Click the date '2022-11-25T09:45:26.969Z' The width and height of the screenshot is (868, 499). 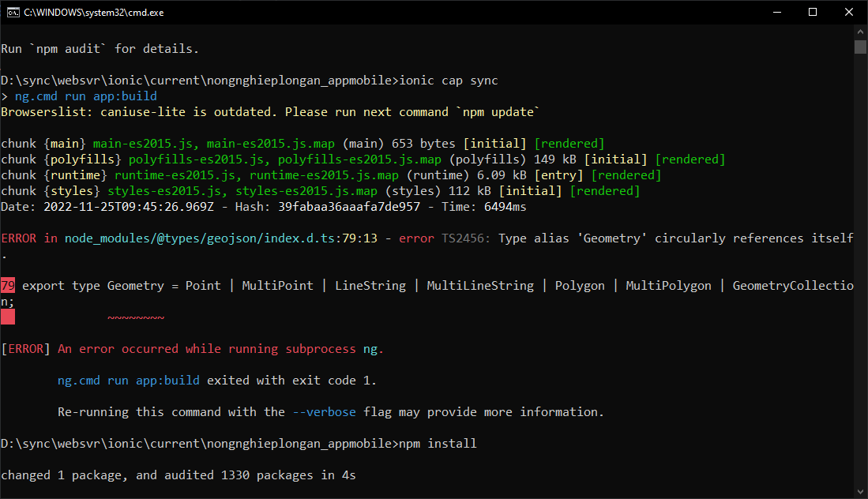point(129,207)
